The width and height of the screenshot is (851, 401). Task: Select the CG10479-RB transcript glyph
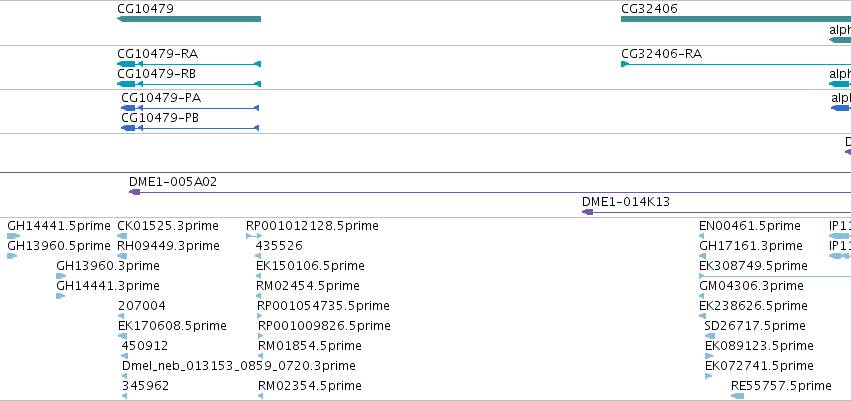coord(189,84)
